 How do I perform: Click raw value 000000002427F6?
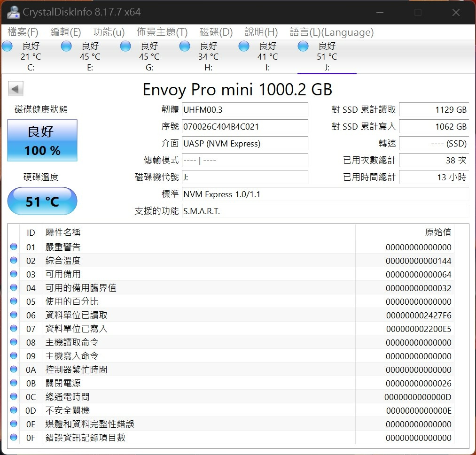click(419, 316)
